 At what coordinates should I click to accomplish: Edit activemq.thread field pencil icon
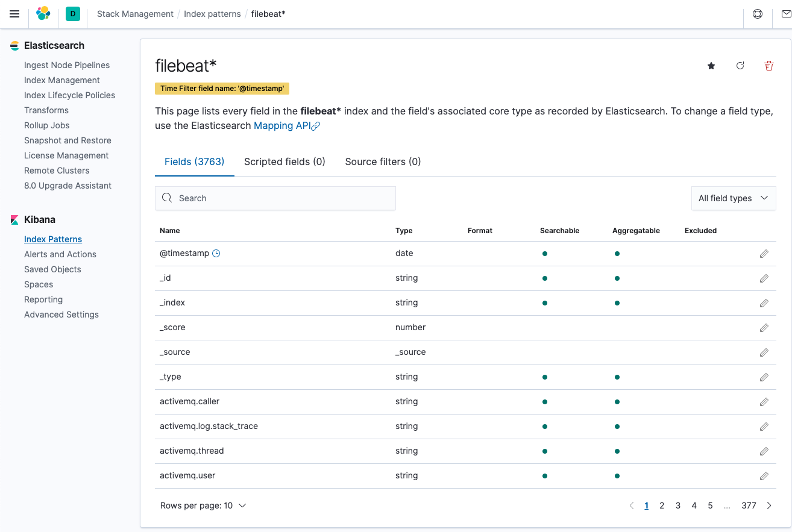[x=764, y=451]
